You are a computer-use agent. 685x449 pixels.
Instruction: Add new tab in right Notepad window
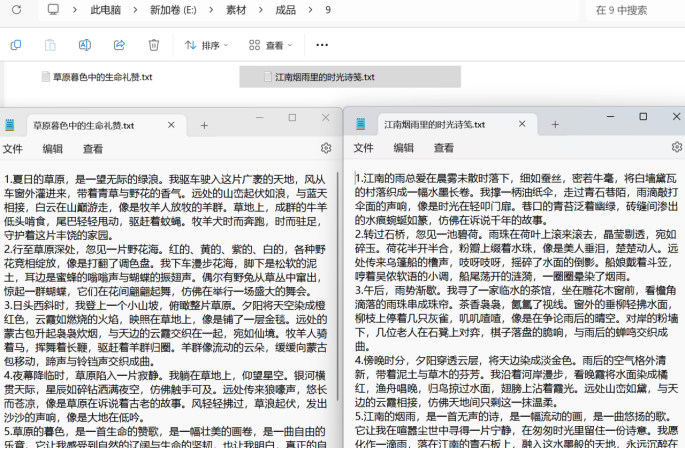[555, 125]
